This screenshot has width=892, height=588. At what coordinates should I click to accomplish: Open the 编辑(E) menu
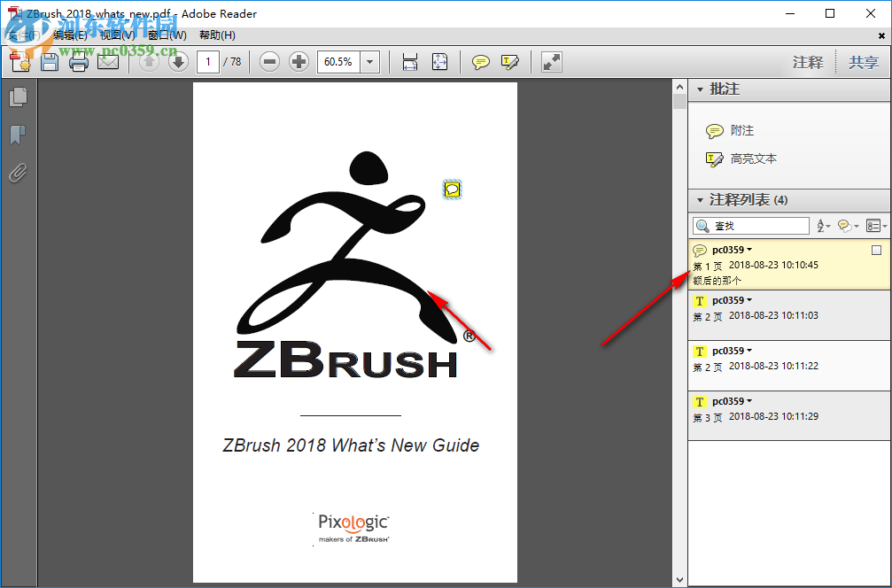point(71,35)
